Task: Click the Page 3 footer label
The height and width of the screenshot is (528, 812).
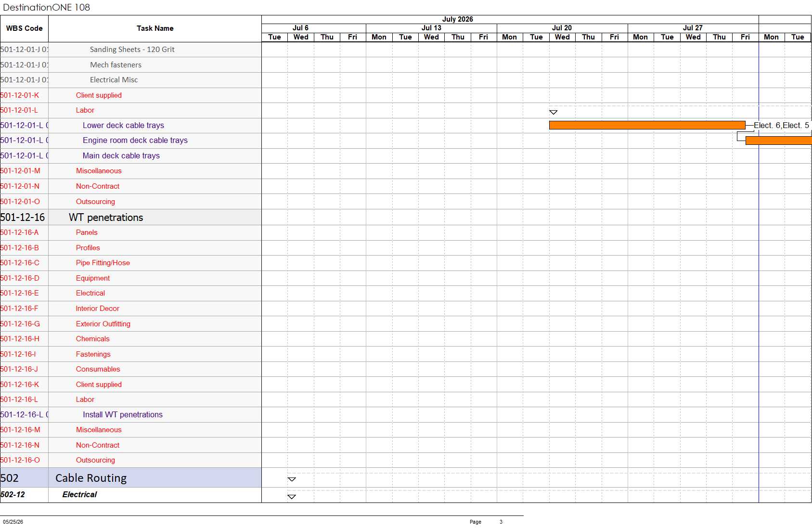Action: tap(486, 522)
